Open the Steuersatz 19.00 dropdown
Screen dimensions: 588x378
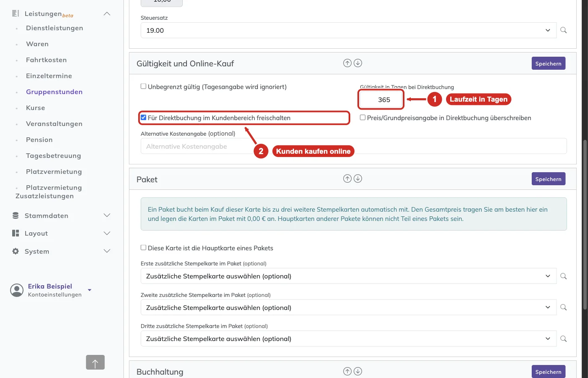point(349,30)
